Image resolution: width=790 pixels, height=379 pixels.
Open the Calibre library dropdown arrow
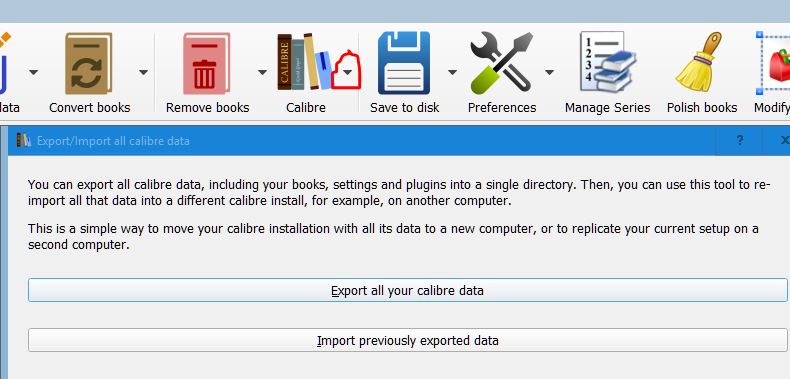[347, 72]
